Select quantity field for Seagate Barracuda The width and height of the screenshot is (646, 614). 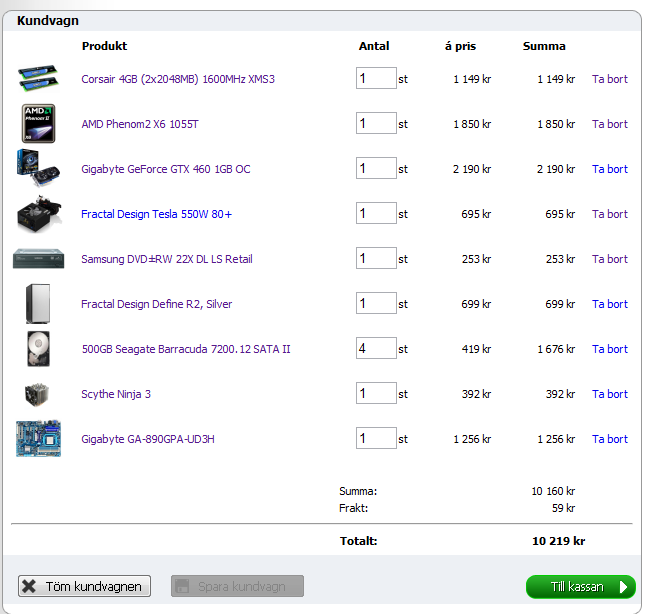coord(376,349)
